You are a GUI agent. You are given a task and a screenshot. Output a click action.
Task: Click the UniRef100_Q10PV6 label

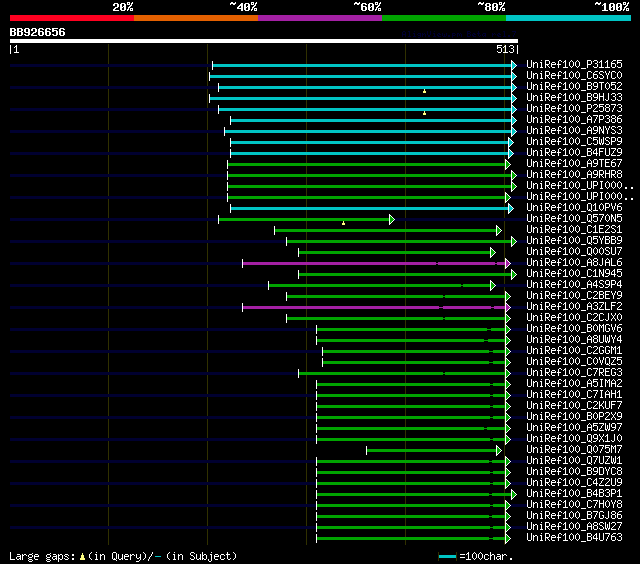point(574,207)
